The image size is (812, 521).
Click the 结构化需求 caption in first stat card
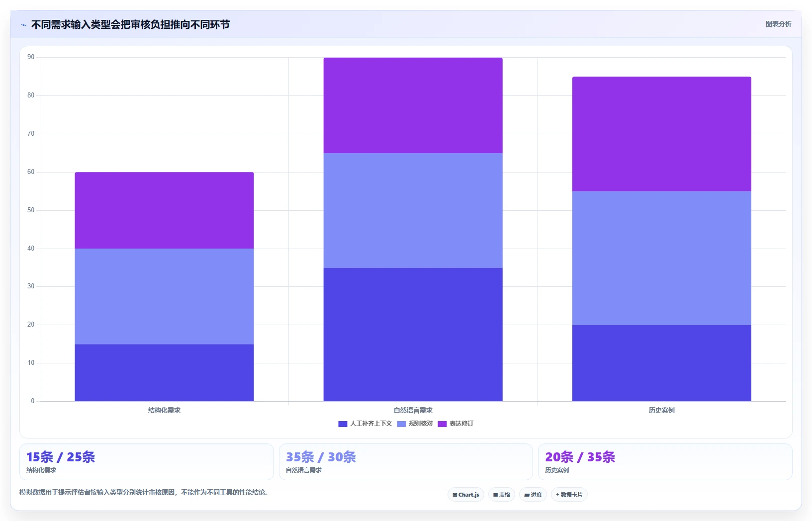pos(41,470)
